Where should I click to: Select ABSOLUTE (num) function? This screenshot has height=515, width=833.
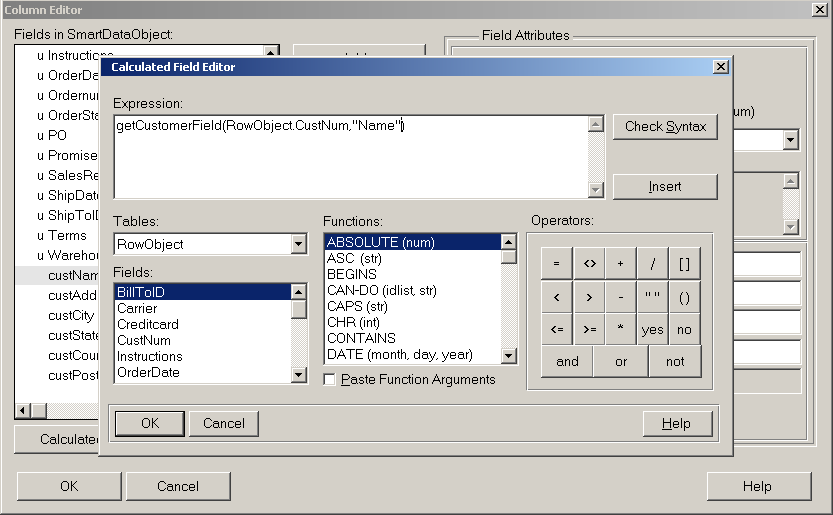(x=413, y=242)
